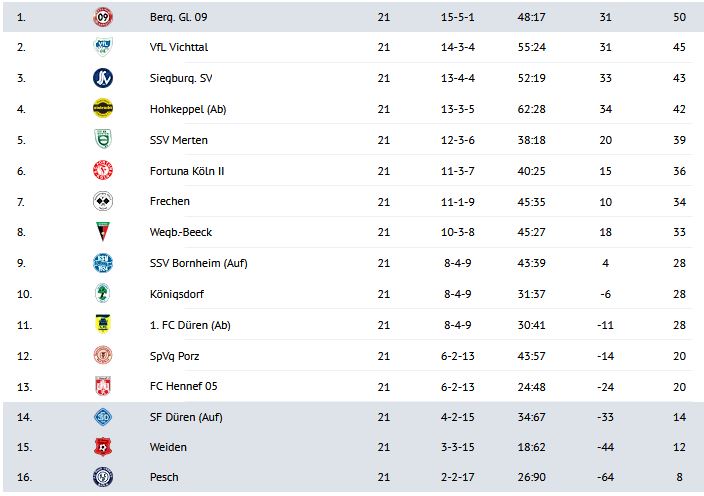Open the VfL Vichttal team page

(x=178, y=47)
